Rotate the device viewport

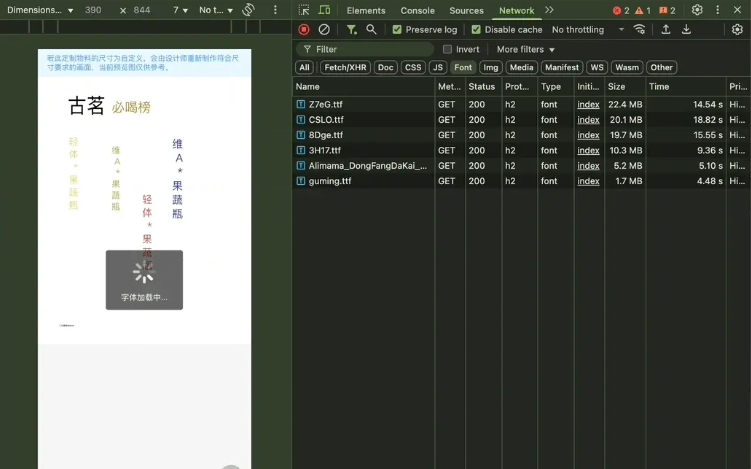[x=248, y=10]
